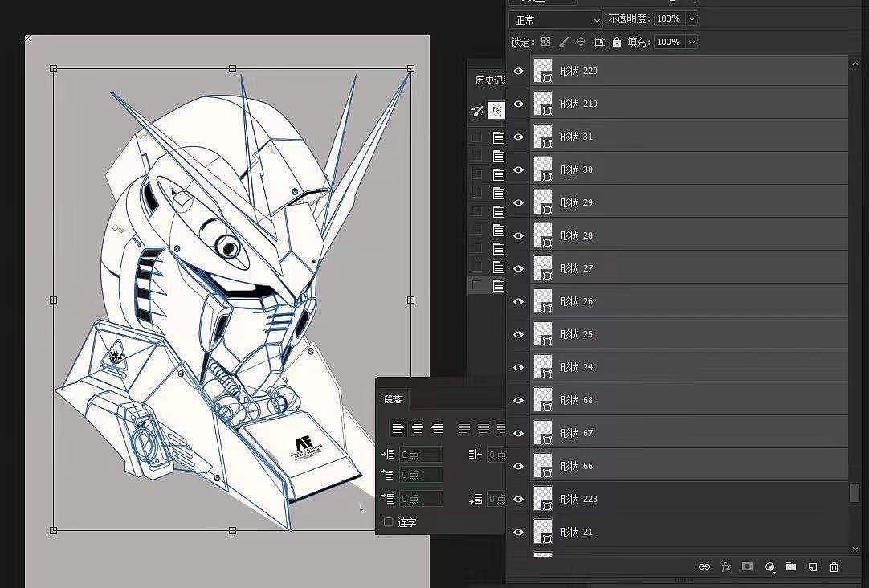Toggle visibility of 形状 30
This screenshot has height=588, width=869.
point(518,169)
